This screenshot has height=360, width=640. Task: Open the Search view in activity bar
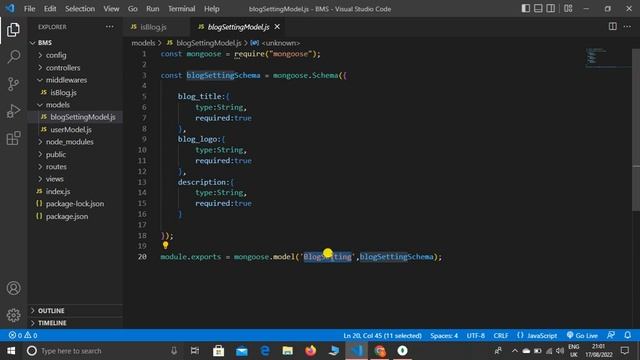pyautogui.click(x=13, y=56)
